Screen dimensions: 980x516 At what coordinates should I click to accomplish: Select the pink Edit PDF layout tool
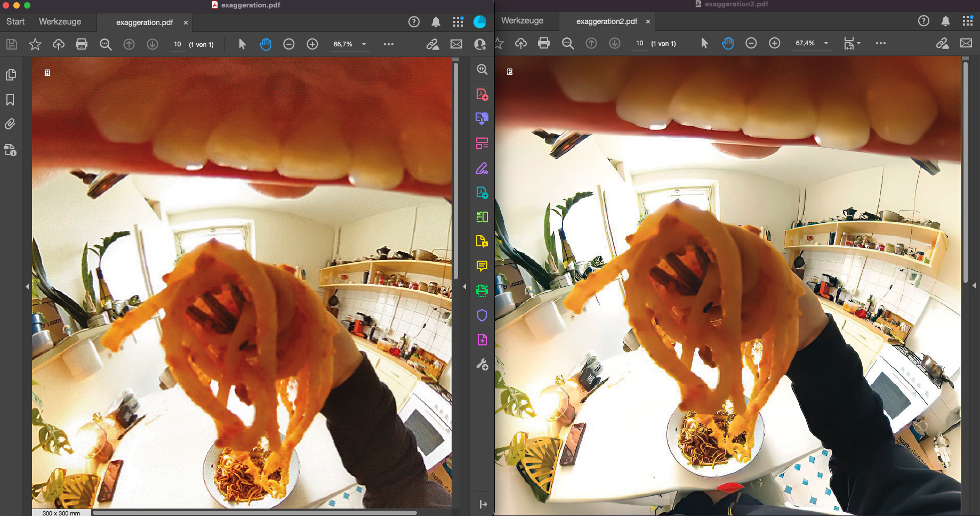[482, 143]
